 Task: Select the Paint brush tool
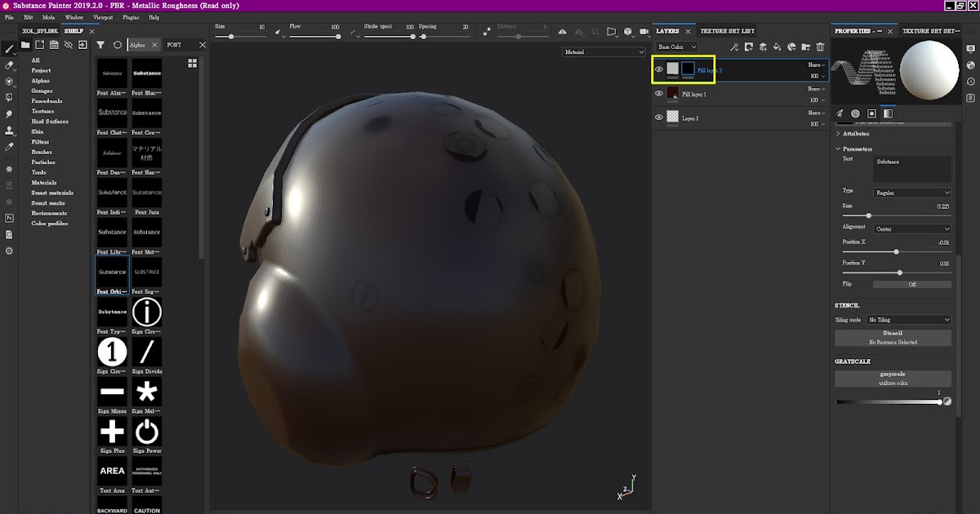9,49
